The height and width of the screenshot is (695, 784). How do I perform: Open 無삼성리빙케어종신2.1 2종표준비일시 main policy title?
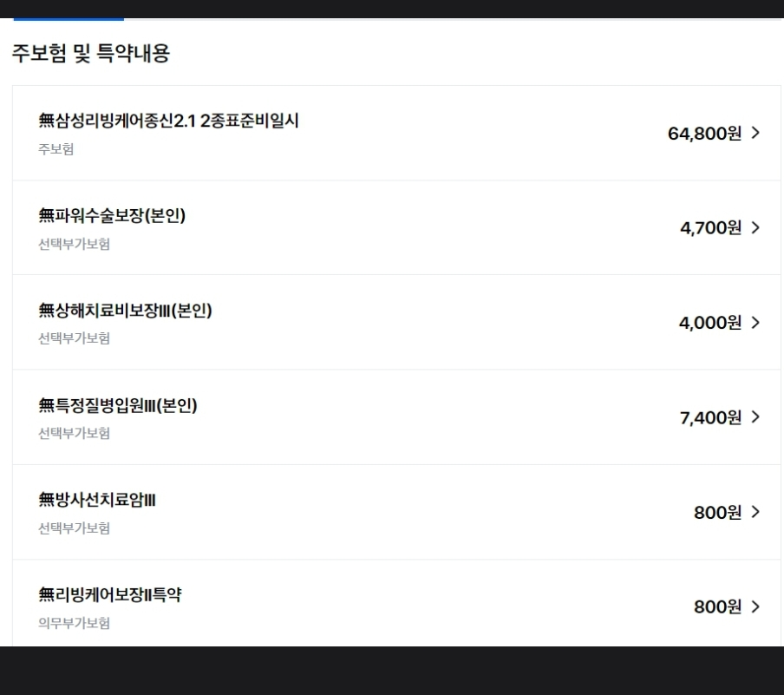pyautogui.click(x=169, y=121)
